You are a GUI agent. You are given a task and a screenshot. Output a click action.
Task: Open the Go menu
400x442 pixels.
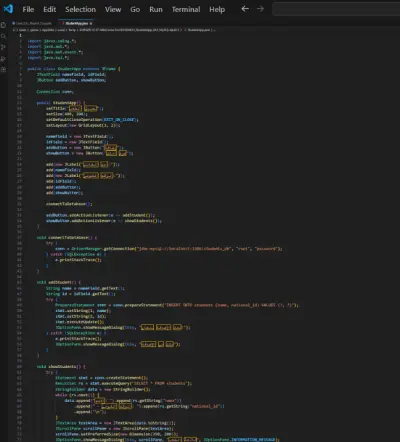pyautogui.click(x=135, y=9)
